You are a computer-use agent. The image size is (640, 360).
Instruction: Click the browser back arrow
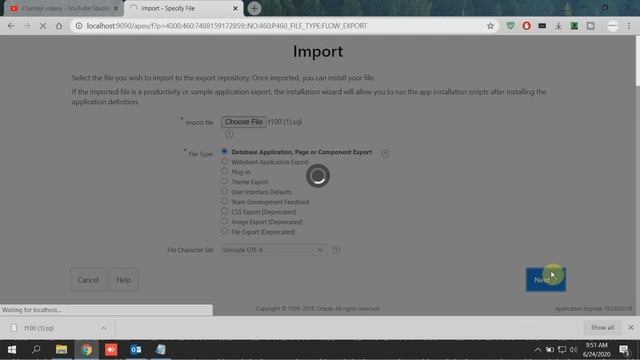point(11,26)
